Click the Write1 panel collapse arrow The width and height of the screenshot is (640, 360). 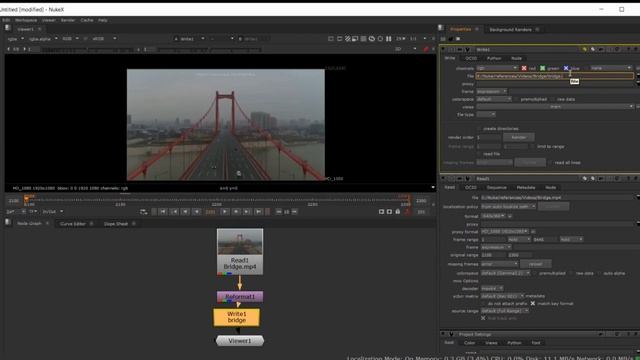point(443,49)
